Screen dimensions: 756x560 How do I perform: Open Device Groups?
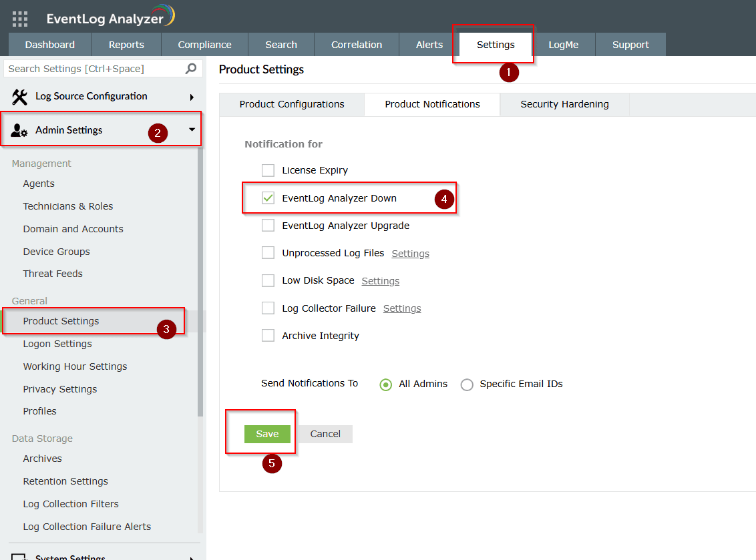(56, 252)
